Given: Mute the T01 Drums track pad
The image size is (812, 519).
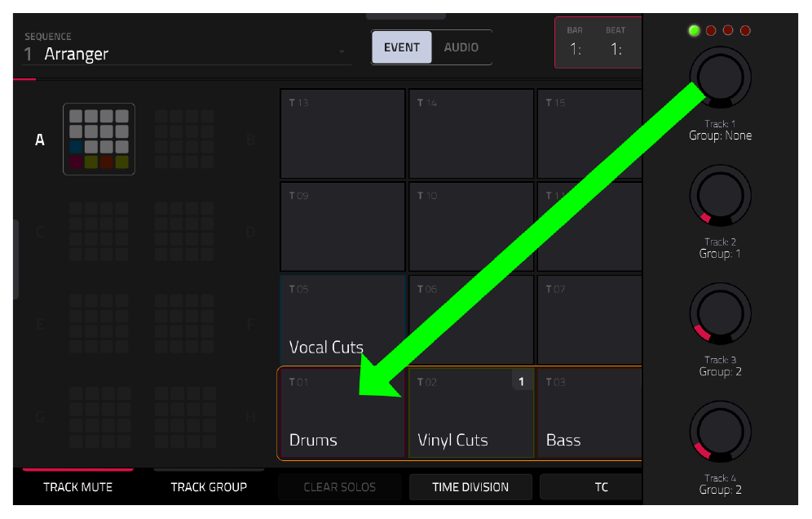Looking at the screenshot, I should tap(342, 413).
